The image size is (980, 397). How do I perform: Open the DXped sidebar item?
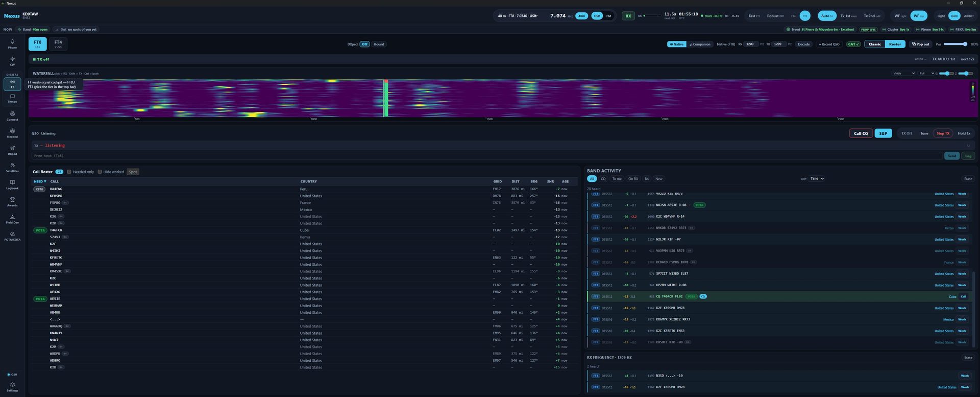pyautogui.click(x=12, y=150)
